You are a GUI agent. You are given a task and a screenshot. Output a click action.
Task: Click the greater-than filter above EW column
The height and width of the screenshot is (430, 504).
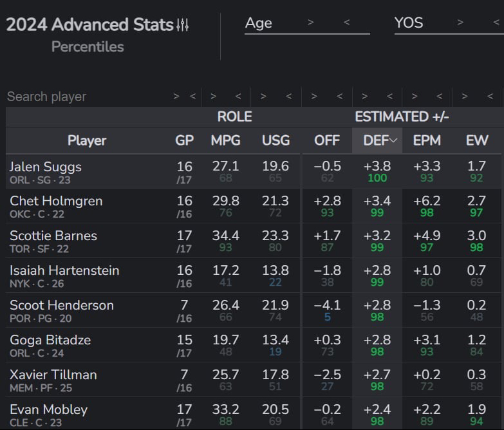[x=465, y=97]
